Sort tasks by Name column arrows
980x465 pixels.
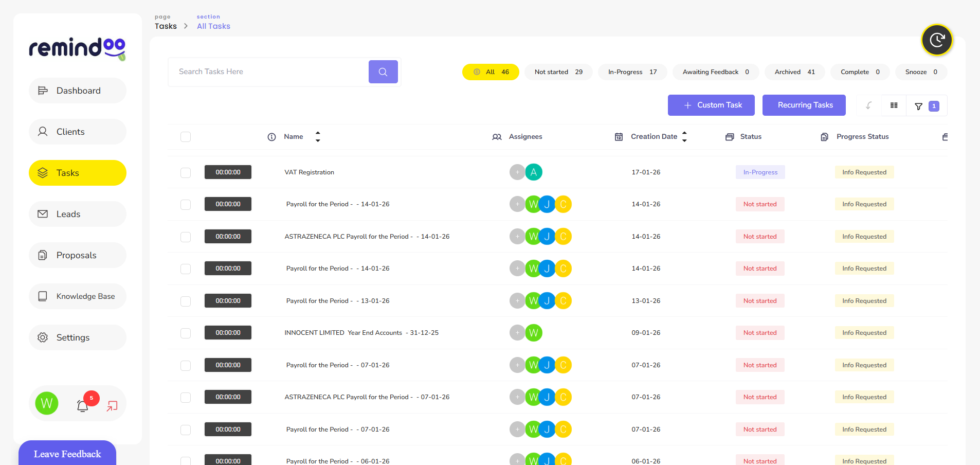coord(318,137)
